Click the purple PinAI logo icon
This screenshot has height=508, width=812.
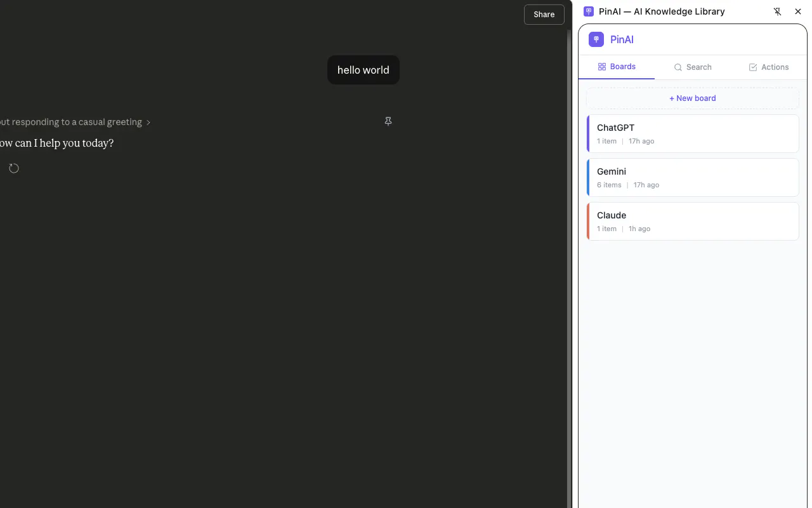tap(596, 39)
